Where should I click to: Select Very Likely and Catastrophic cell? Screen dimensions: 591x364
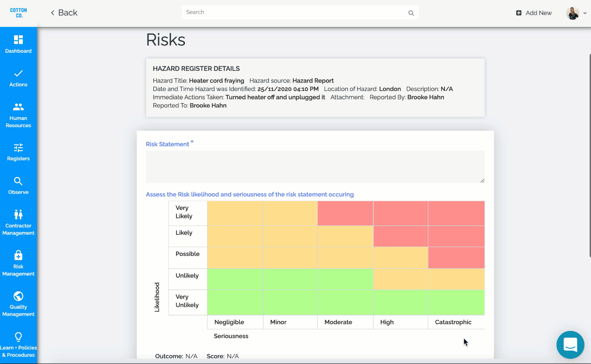pyautogui.click(x=456, y=213)
